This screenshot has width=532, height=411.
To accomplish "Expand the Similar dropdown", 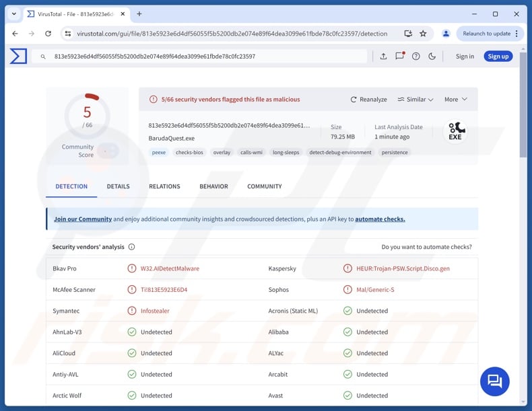I will (x=415, y=100).
